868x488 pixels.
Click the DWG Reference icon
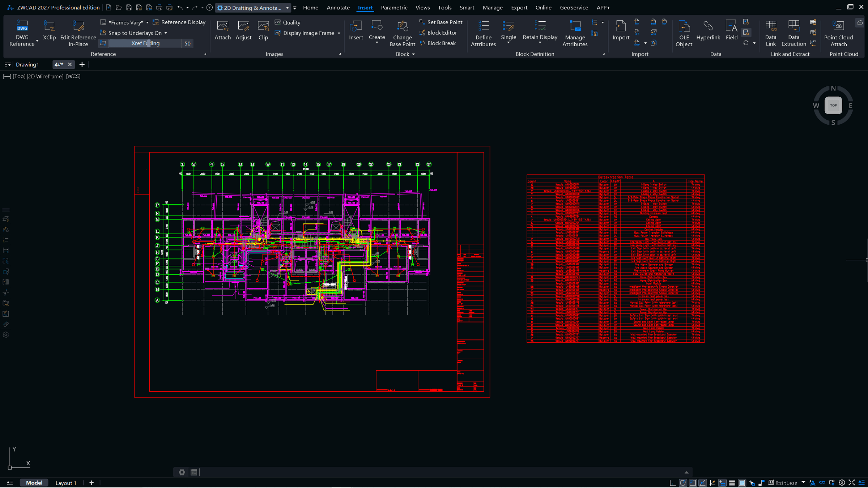tap(22, 26)
